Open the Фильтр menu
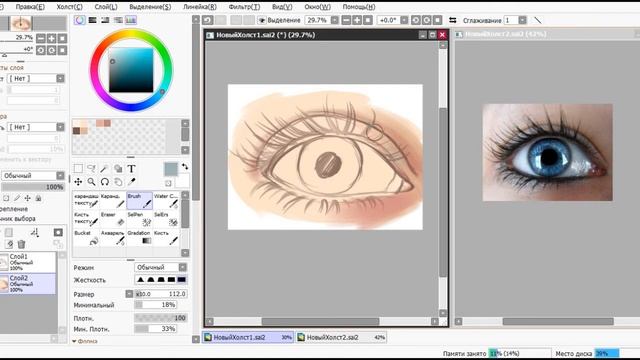This screenshot has width=640, height=360. [x=244, y=7]
